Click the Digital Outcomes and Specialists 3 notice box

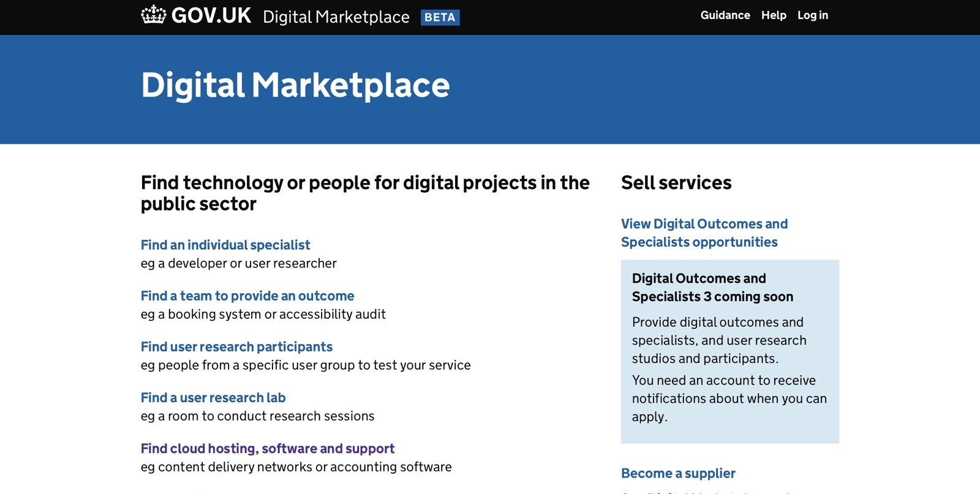730,351
